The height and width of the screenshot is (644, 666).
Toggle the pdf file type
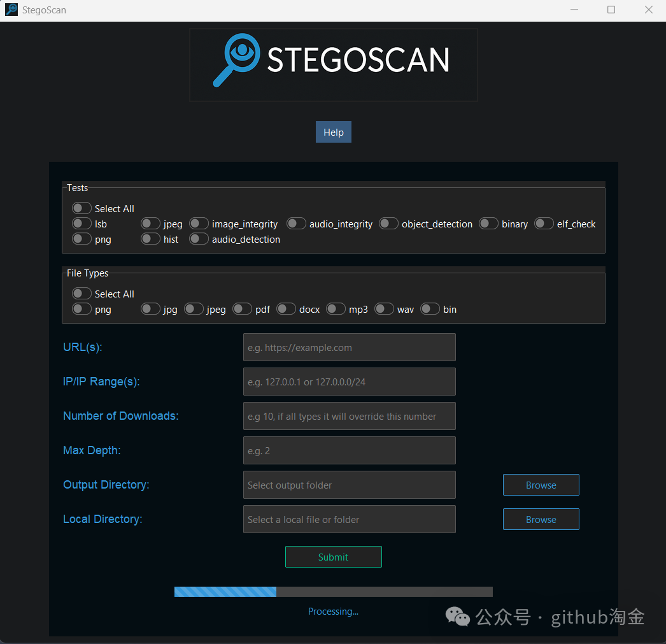tap(242, 308)
